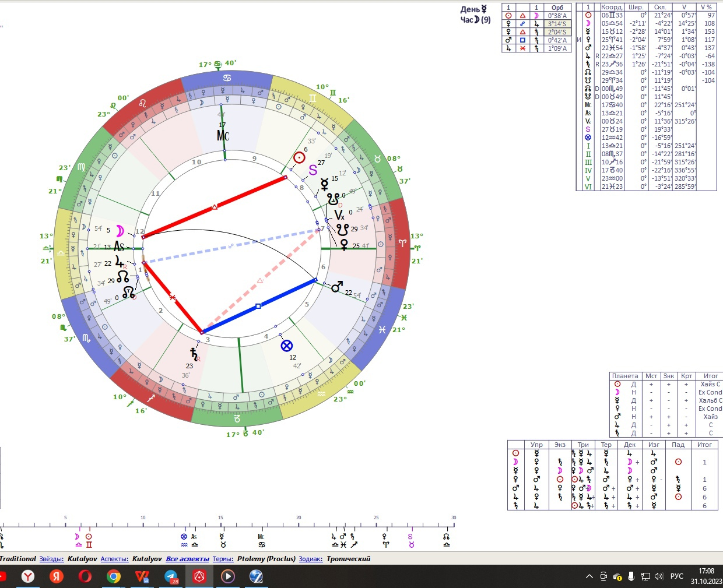Select the Moon symbol near the Ascendant
The image size is (723, 588).
[120, 231]
